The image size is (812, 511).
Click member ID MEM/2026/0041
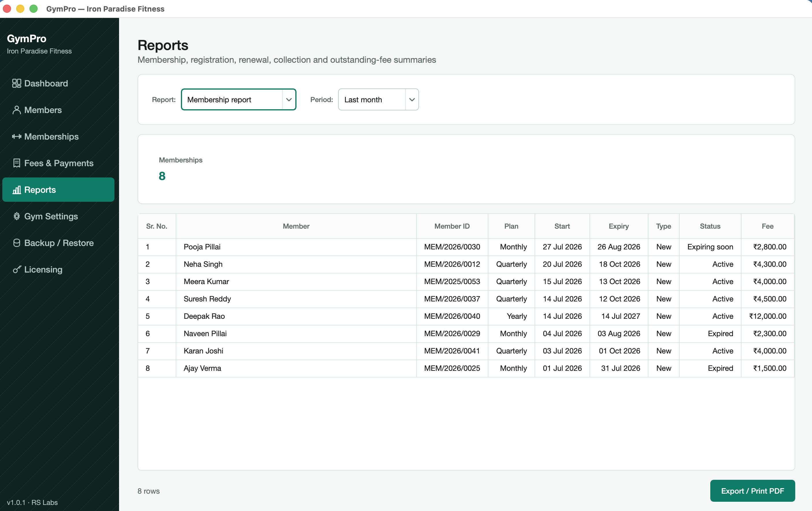point(452,351)
